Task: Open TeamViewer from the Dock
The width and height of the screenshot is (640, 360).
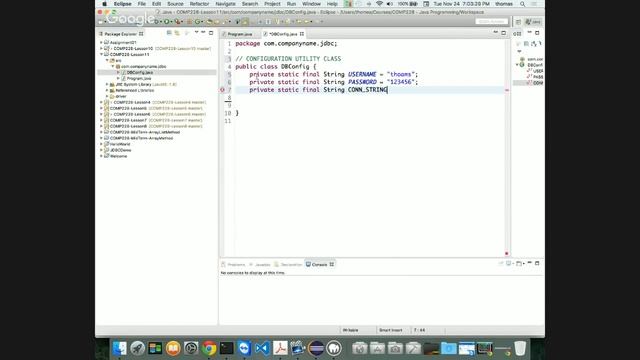Action: [244, 348]
